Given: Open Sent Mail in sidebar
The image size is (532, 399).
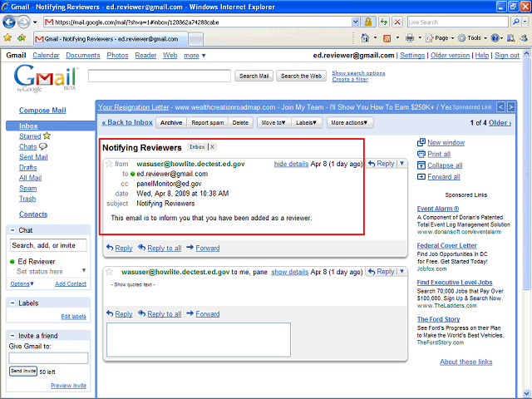Looking at the screenshot, I should (x=33, y=157).
